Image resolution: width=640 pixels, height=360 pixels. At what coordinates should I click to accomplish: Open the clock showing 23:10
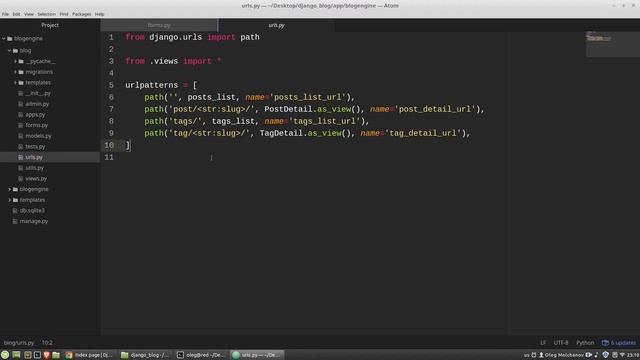(x=633, y=355)
